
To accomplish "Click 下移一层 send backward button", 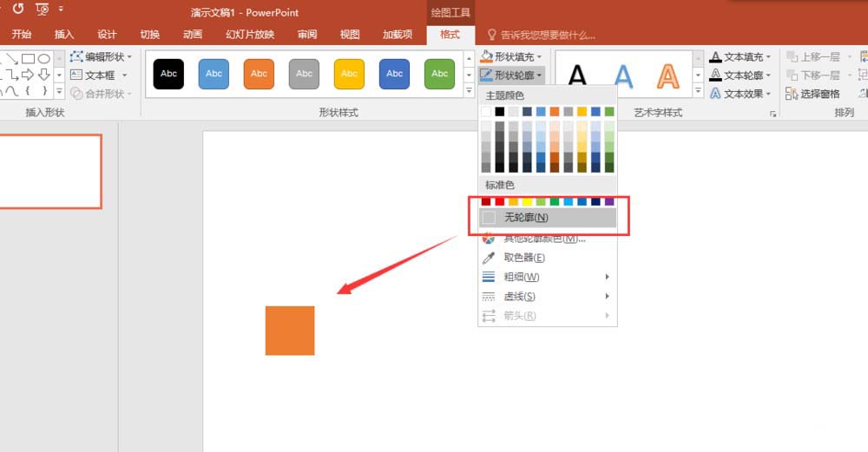I will (x=814, y=75).
